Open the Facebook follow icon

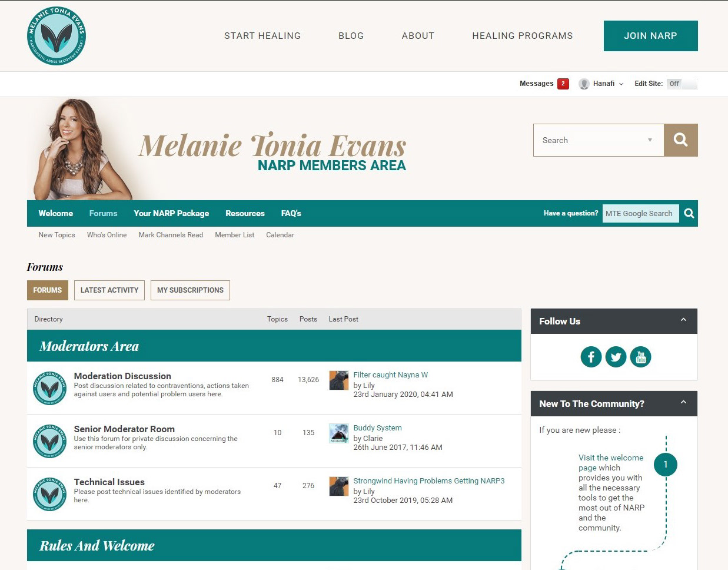click(x=591, y=357)
